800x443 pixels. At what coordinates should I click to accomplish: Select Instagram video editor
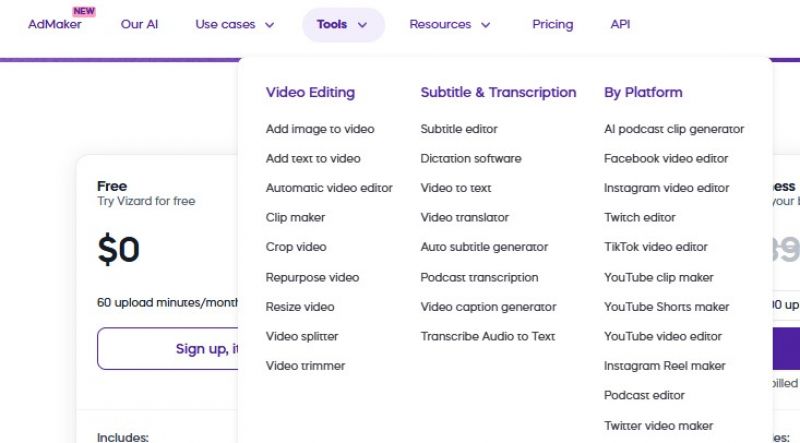pyautogui.click(x=666, y=188)
